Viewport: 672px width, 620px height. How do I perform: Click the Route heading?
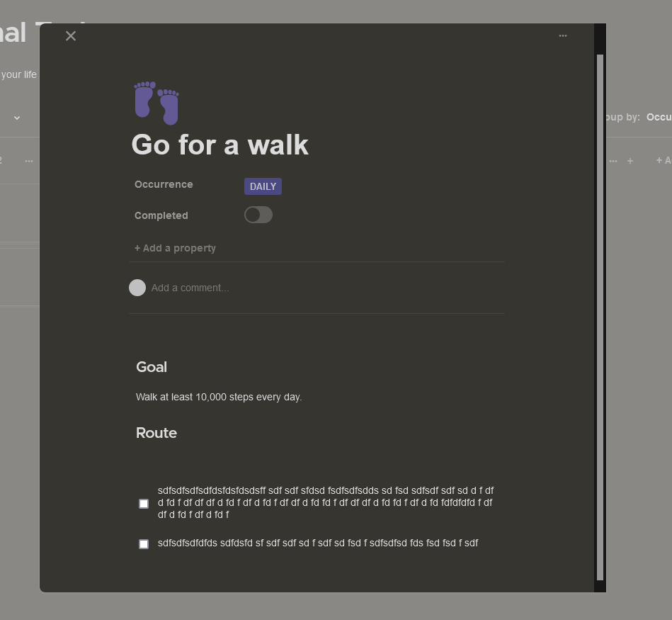tap(156, 433)
